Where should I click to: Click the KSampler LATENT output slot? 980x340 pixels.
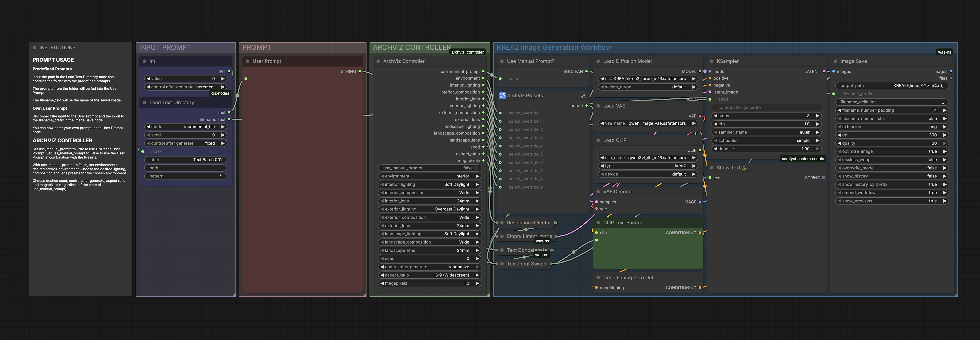(824, 71)
